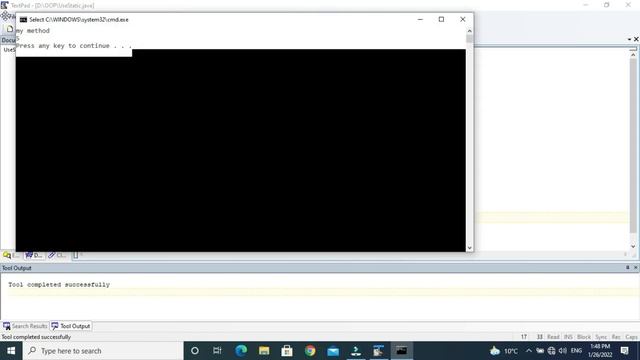The height and width of the screenshot is (360, 640).
Task: Click the 'my method' output line in cmd
Action: [x=33, y=31]
